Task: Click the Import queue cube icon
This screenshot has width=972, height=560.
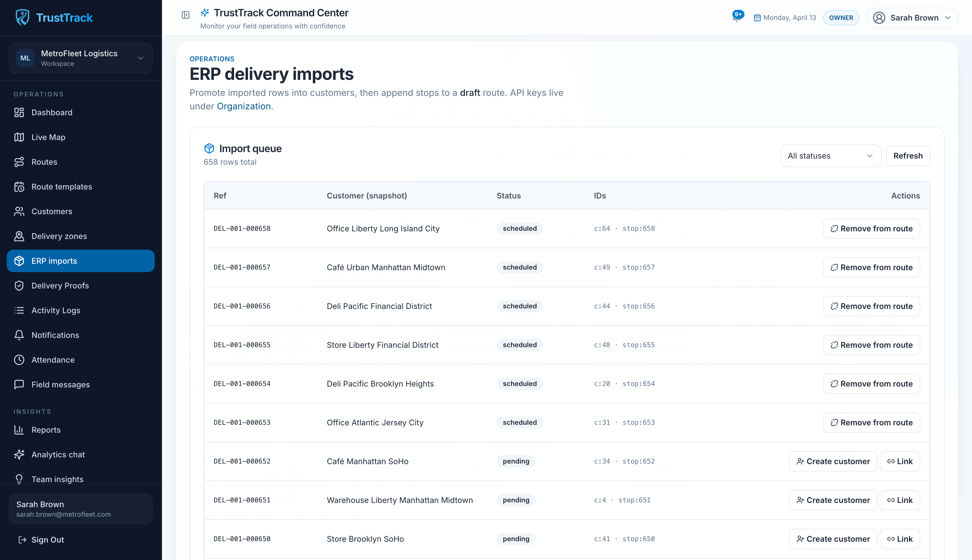Action: 209,148
